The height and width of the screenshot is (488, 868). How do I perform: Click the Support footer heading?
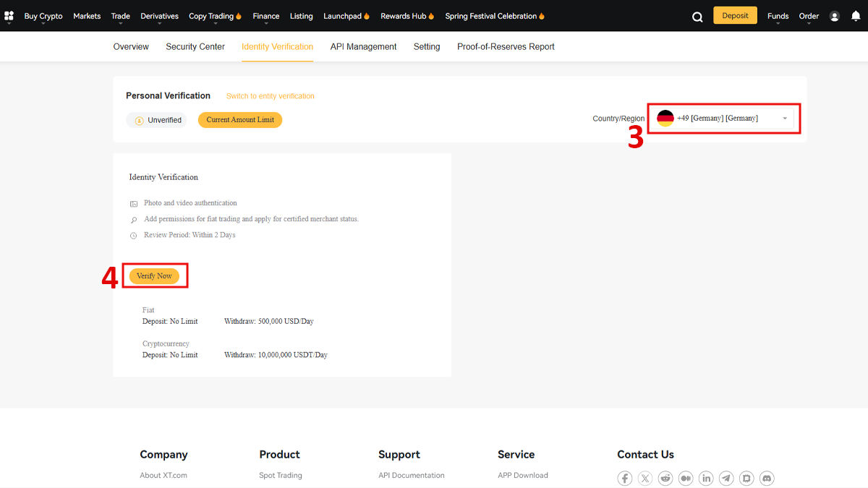coord(399,455)
